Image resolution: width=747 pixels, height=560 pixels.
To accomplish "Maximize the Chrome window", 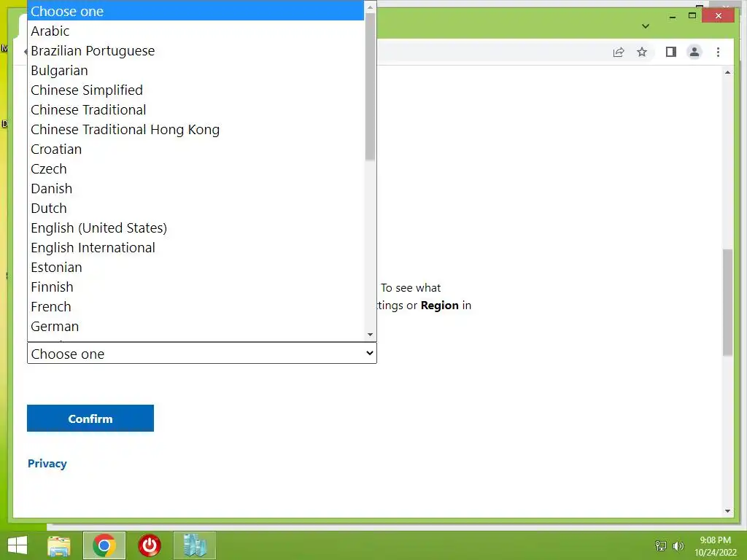I will click(x=692, y=16).
